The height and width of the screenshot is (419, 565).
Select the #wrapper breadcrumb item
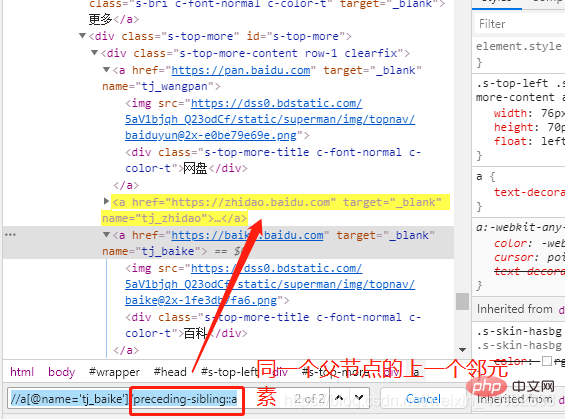click(114, 372)
